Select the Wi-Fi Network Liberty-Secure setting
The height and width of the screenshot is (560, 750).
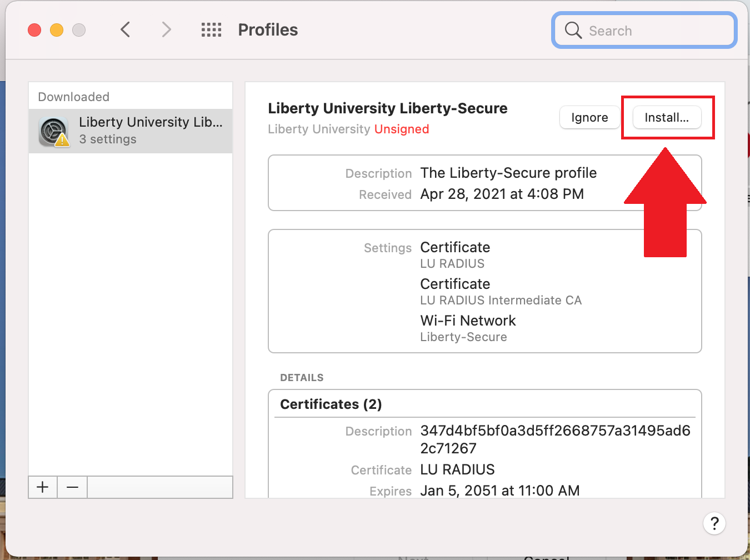(468, 328)
